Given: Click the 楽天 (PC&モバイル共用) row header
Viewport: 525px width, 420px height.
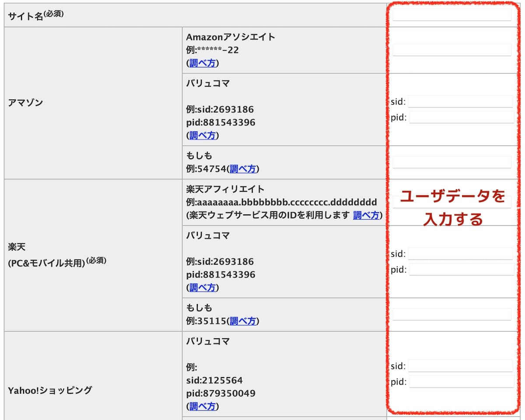Looking at the screenshot, I should pos(57,255).
